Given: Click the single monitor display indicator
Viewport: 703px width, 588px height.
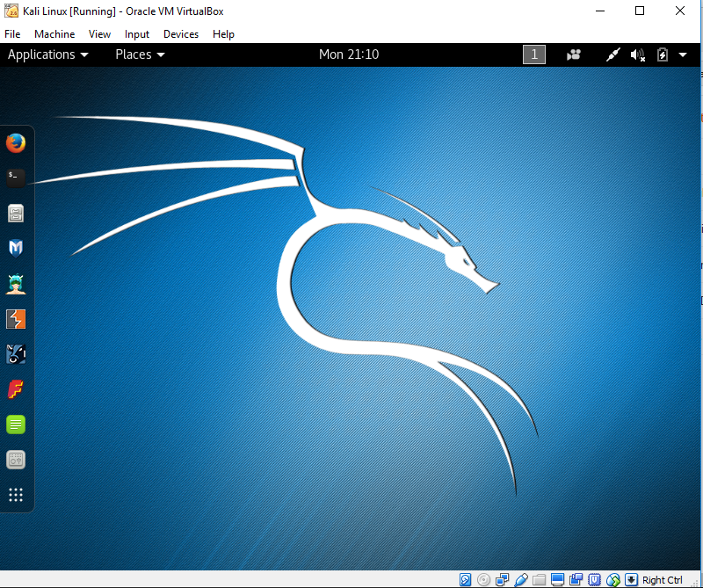Looking at the screenshot, I should [557, 579].
